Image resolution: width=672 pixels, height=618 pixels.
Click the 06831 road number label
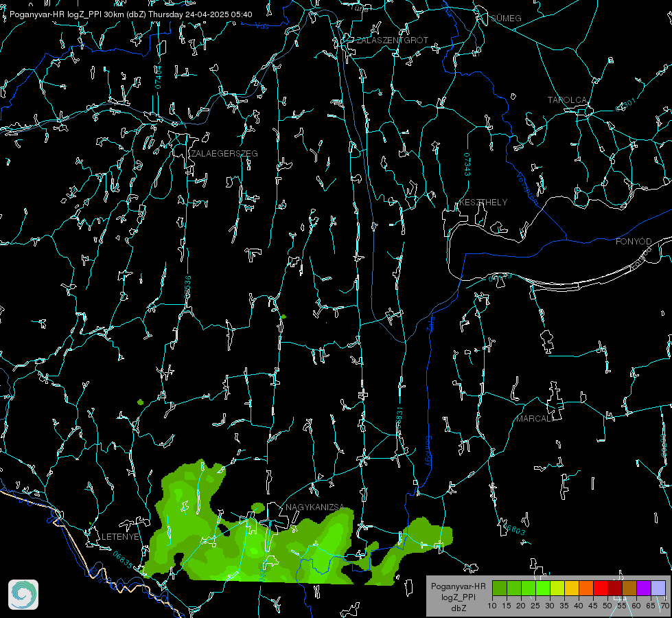tap(399, 417)
